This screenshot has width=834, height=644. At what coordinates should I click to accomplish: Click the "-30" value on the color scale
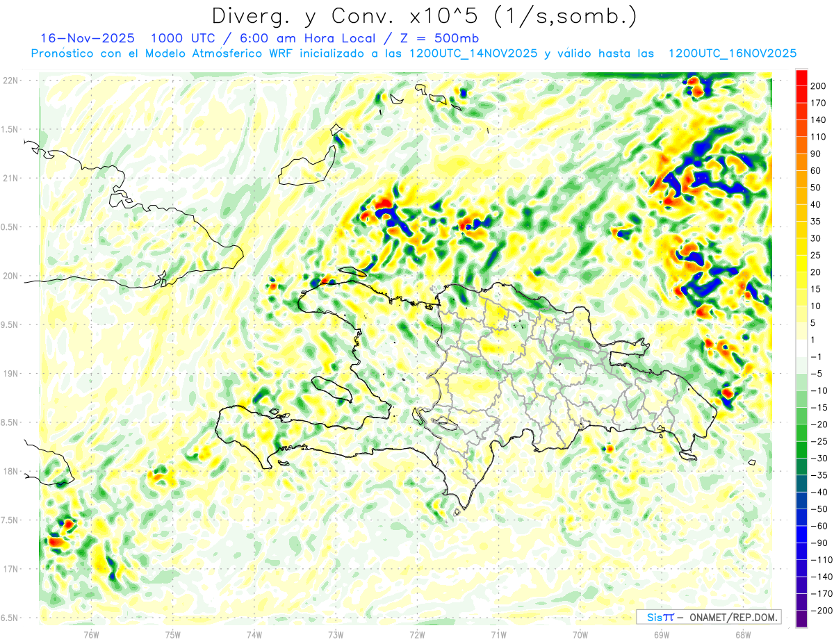click(x=819, y=459)
